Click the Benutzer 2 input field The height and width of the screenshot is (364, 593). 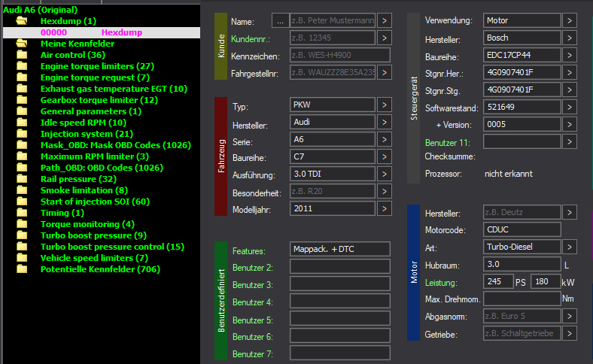(x=340, y=266)
